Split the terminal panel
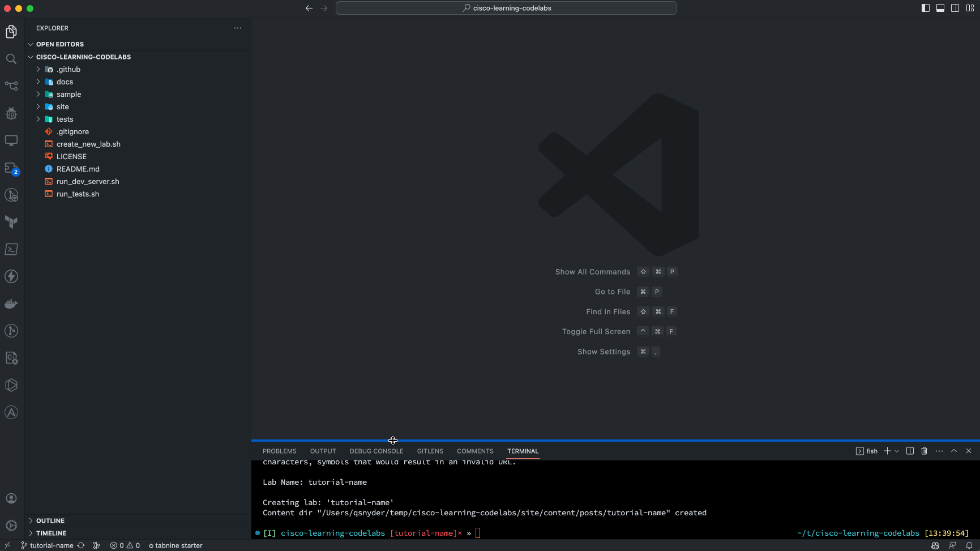 click(x=910, y=451)
